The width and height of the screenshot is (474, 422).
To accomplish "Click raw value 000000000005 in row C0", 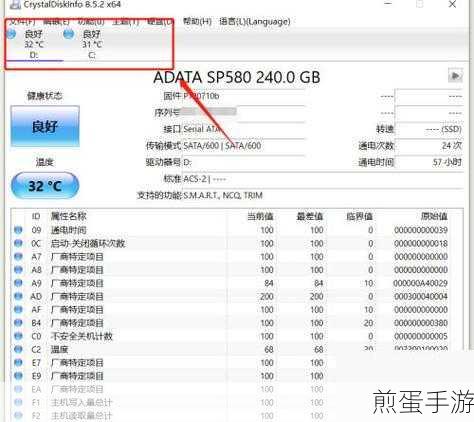I will 420,336.
